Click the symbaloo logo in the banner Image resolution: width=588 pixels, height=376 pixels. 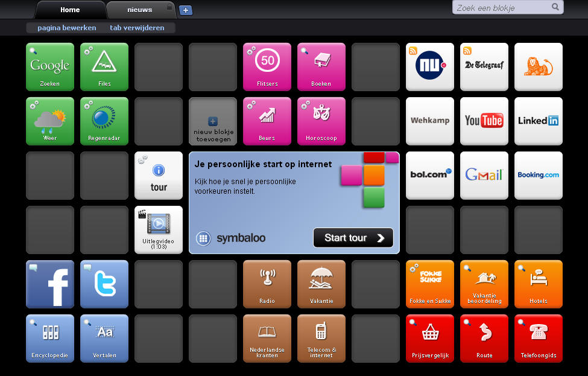pos(231,238)
